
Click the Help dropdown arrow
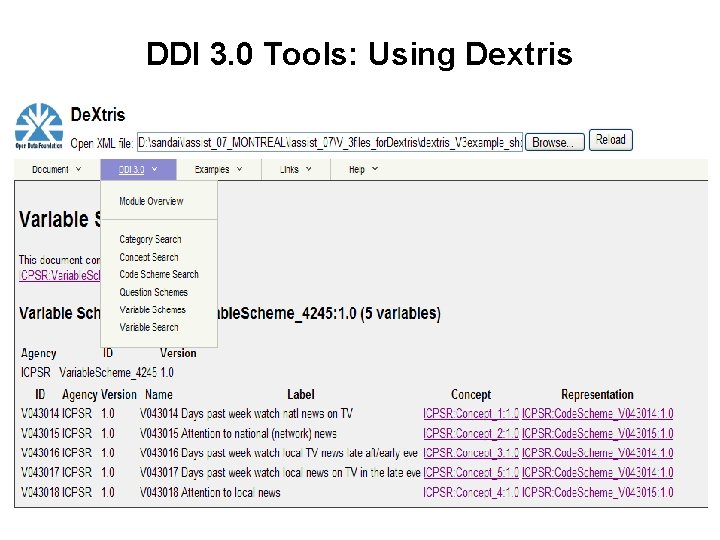(375, 169)
